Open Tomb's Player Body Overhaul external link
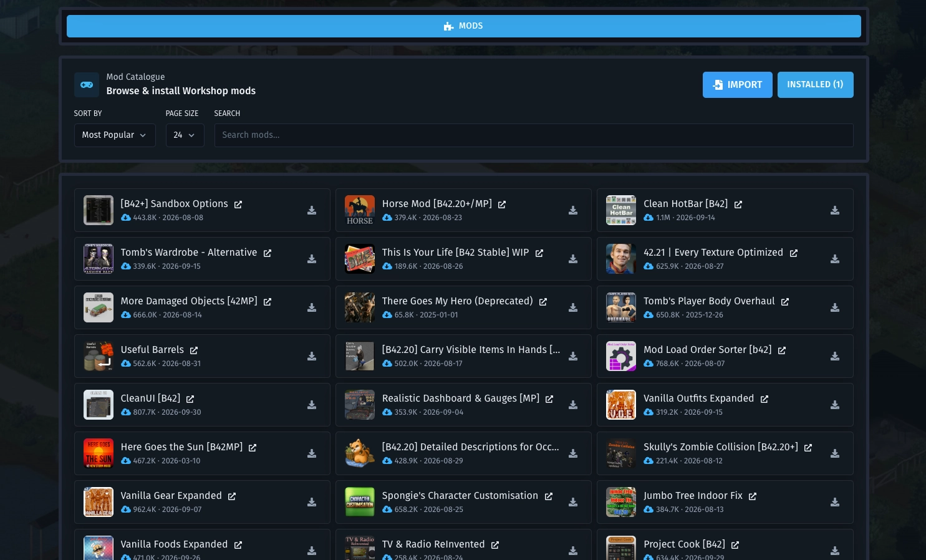The height and width of the screenshot is (560, 926). coord(785,302)
